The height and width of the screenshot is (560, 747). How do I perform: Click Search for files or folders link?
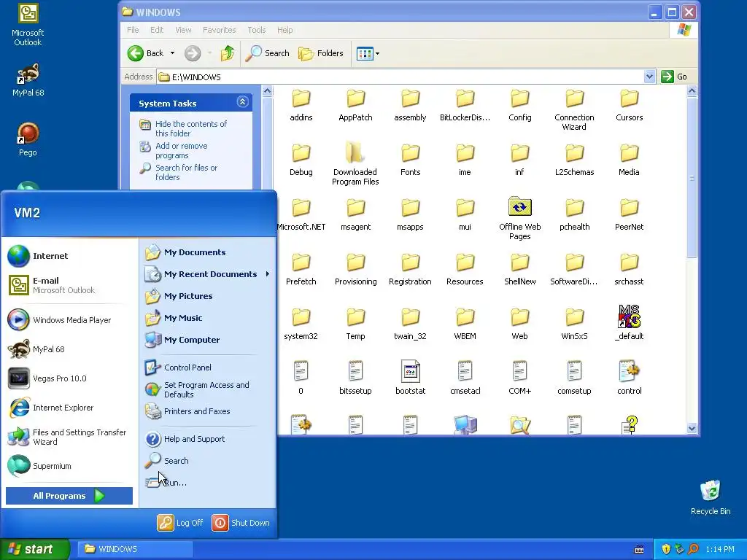click(x=186, y=172)
